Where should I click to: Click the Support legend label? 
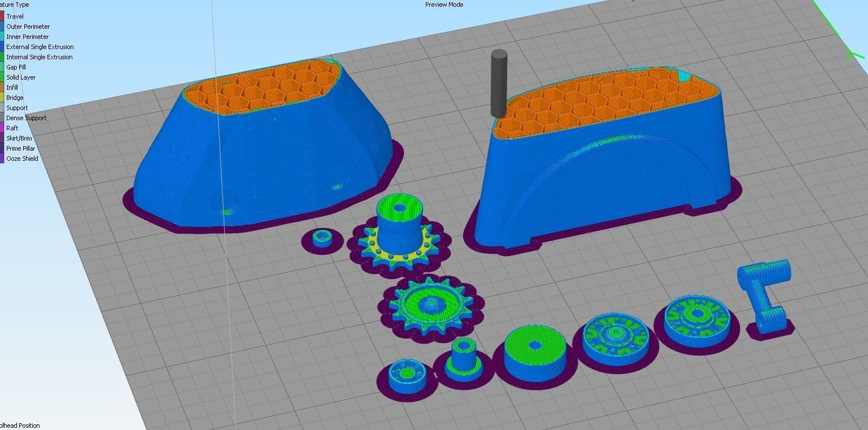pyautogui.click(x=17, y=108)
